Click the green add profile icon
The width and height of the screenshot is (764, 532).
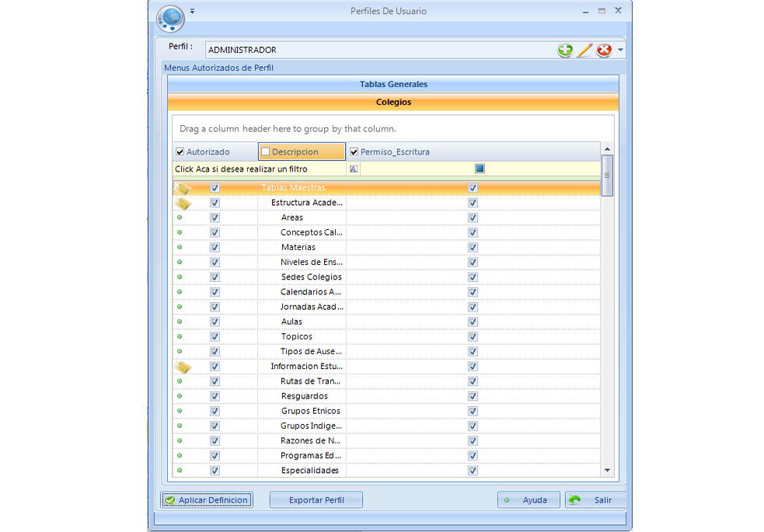565,50
